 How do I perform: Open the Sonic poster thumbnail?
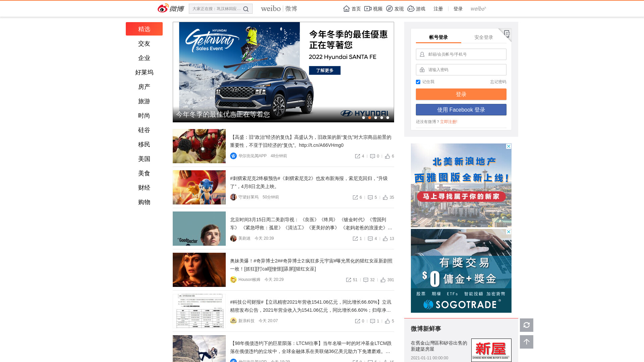point(199,187)
